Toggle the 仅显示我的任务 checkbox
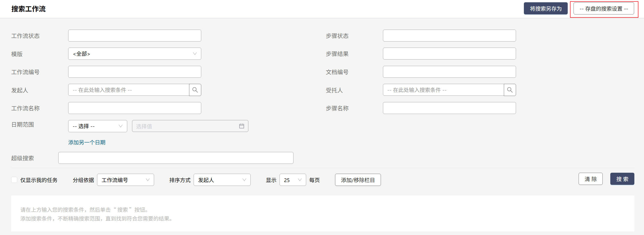The height and width of the screenshot is (235, 644). (14, 180)
